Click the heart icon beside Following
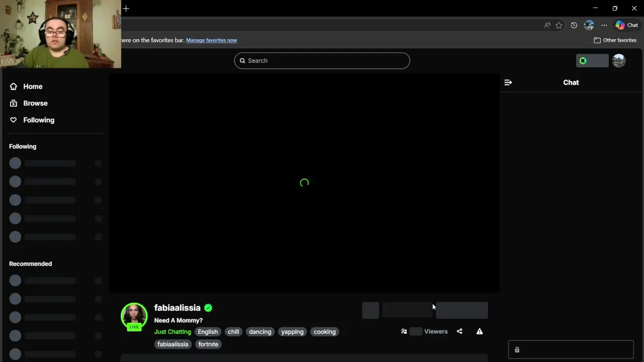 click(x=14, y=120)
